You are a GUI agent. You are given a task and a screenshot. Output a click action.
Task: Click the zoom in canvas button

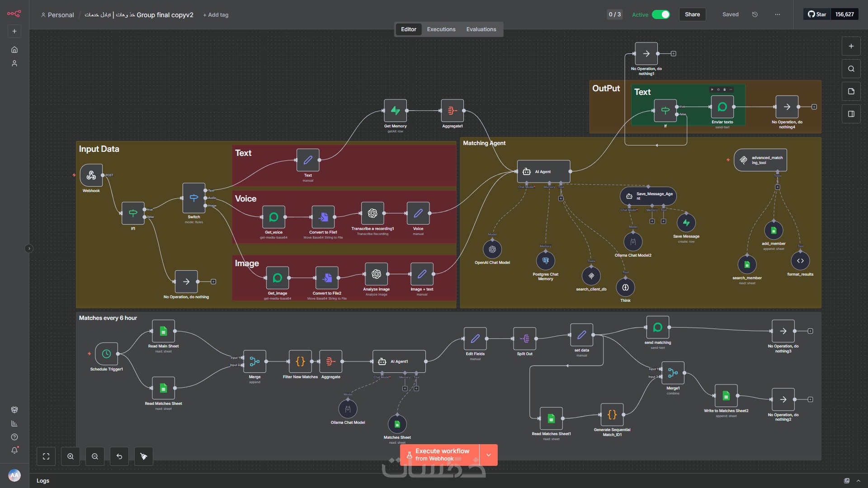[x=71, y=456]
